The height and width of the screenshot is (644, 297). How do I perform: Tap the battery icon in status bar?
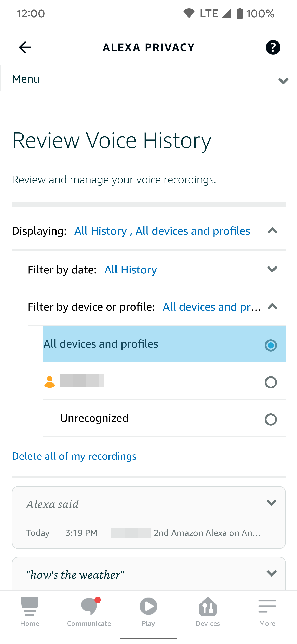tap(239, 13)
